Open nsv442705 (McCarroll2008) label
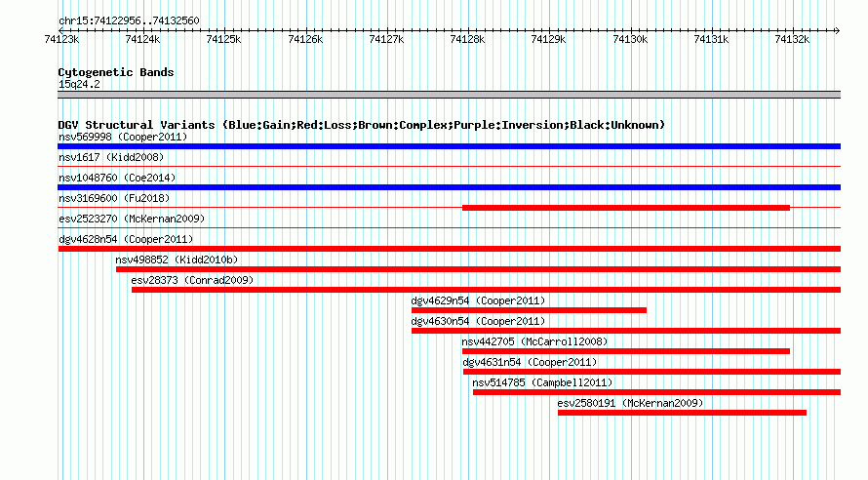This screenshot has height=480, width=868. point(534,341)
